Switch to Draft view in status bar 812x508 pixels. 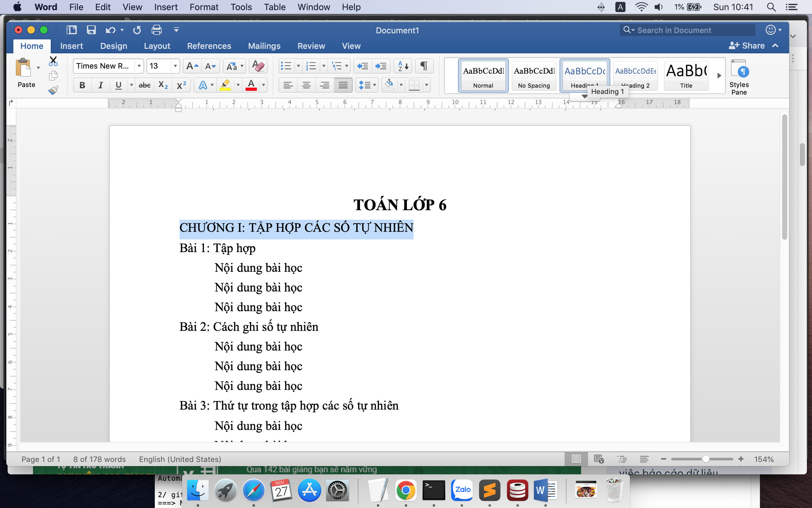[644, 459]
